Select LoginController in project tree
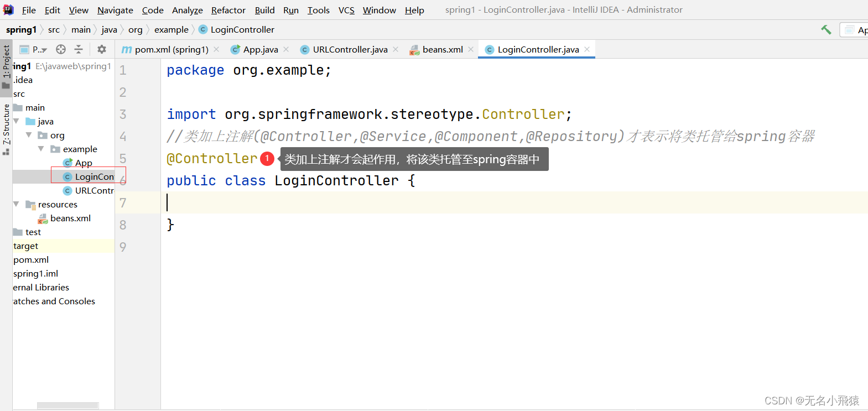 pos(89,176)
